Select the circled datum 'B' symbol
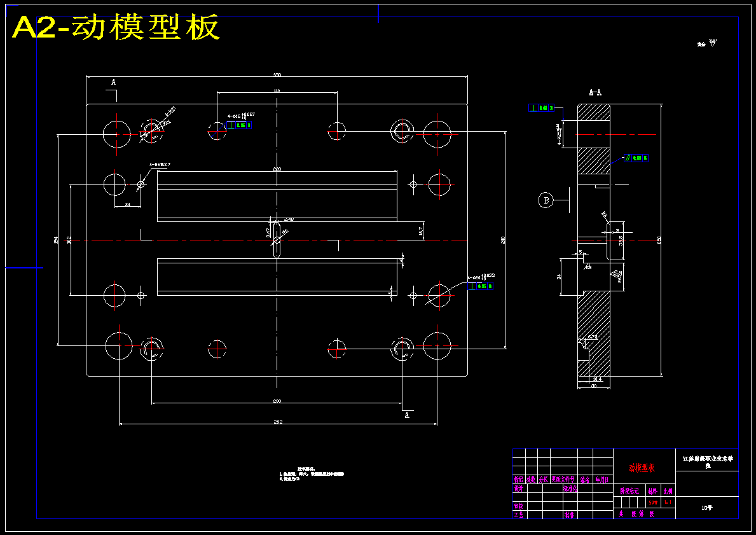Image resolution: width=756 pixels, height=535 pixels. point(546,200)
